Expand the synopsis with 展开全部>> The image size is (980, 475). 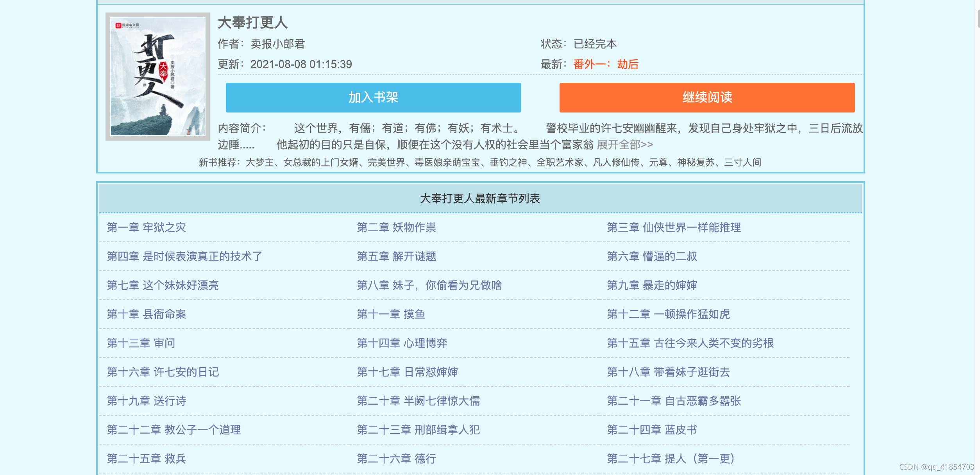[x=625, y=145]
